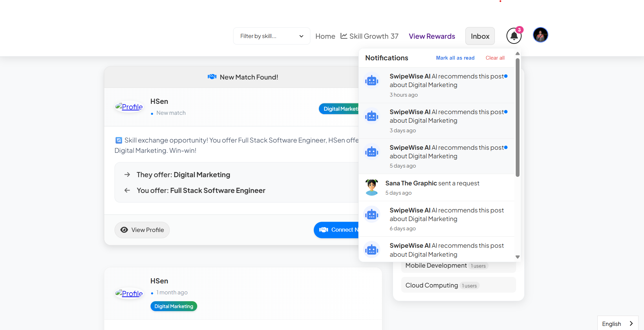Click the HSen name in match card
The image size is (644, 330).
(159, 101)
